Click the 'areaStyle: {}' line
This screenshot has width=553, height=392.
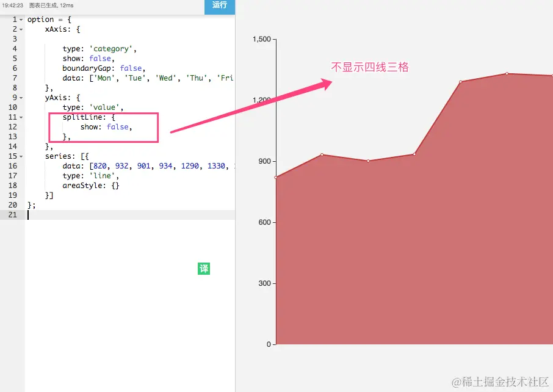(x=91, y=186)
